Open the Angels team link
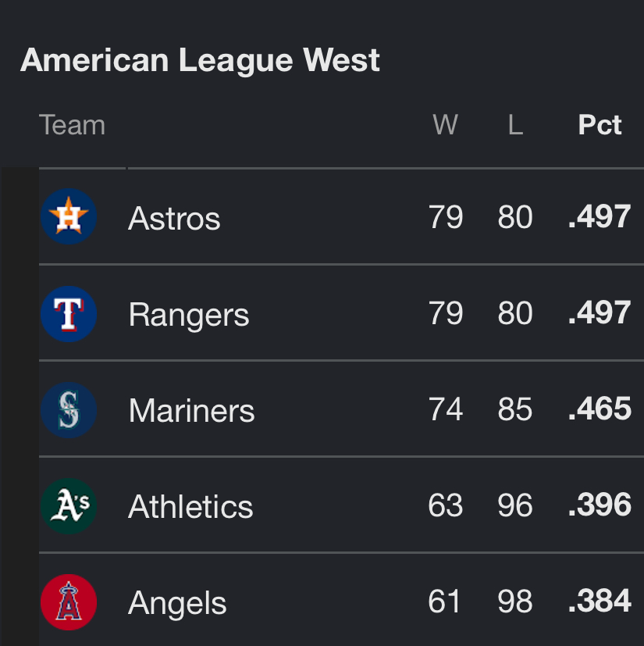This screenshot has height=646, width=644. 177,603
